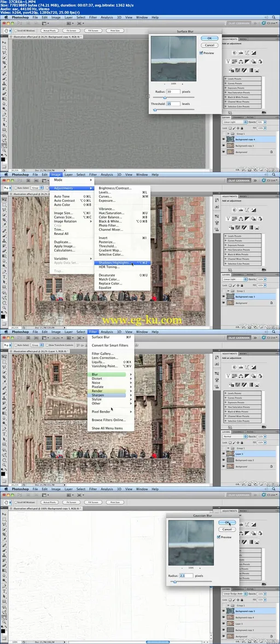Toggle Scroll All Windows in the Gaussian Blur frame
Screen dimensions: 280x644
tap(16, 502)
